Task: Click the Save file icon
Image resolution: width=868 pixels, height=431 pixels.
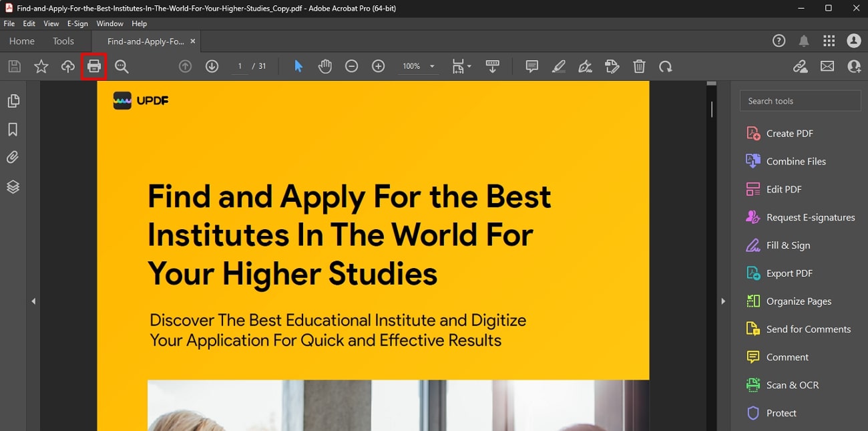Action: tap(15, 66)
